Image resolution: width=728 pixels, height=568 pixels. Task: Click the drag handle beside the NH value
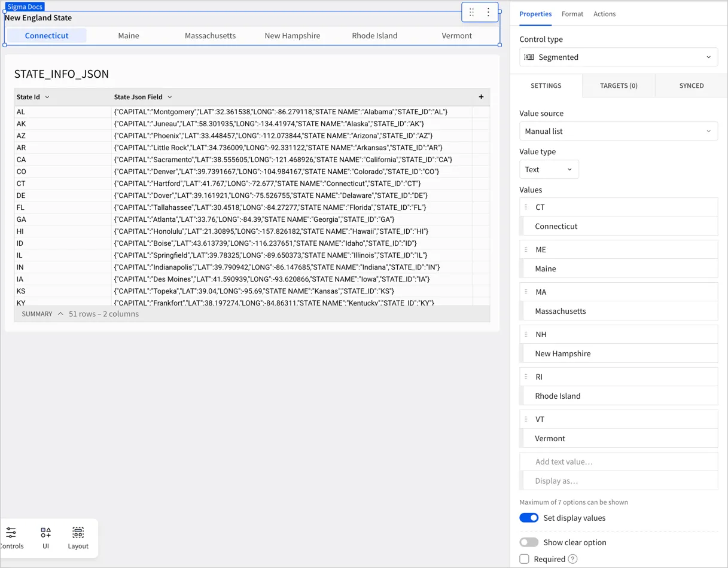point(526,335)
